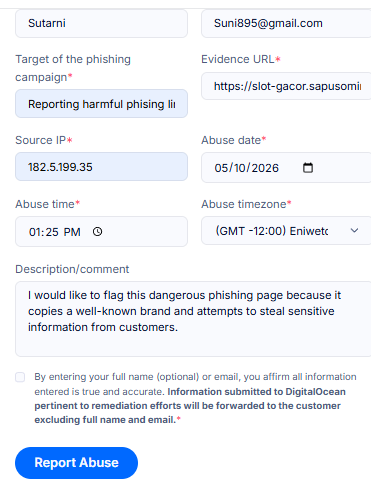Open the calendar picker in Abuse date
The width and height of the screenshot is (371, 492).
click(x=308, y=168)
